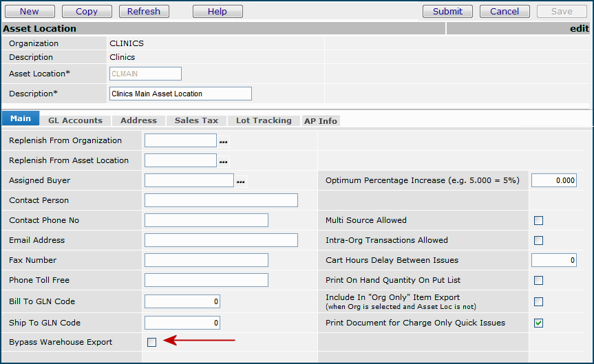Toggle Print On Hand Quantity On Put List

coord(538,280)
